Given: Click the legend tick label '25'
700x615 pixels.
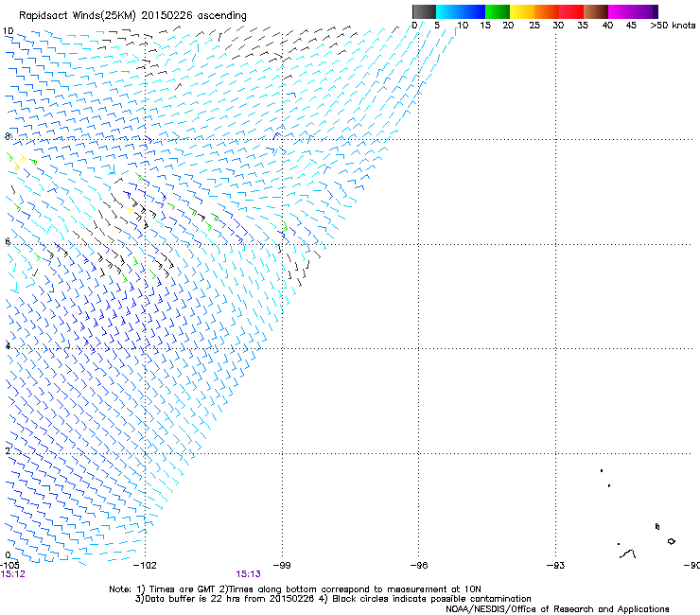Looking at the screenshot, I should pos(534,26).
